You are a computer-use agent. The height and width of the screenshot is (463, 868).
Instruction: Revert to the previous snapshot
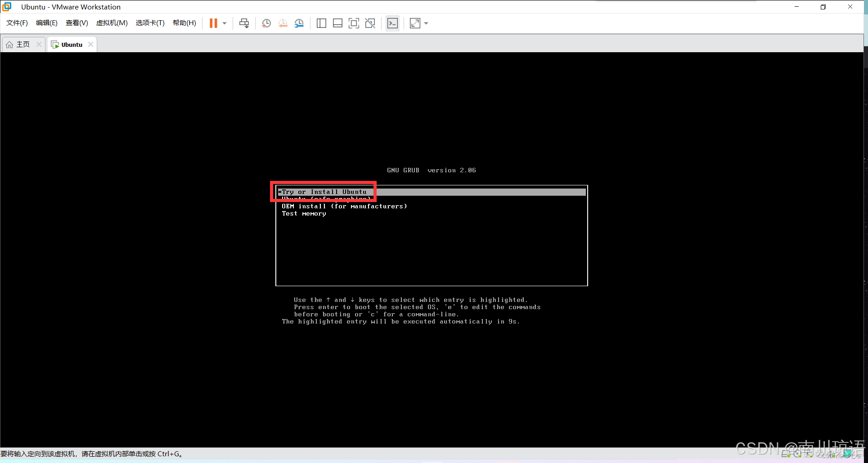[x=283, y=23]
